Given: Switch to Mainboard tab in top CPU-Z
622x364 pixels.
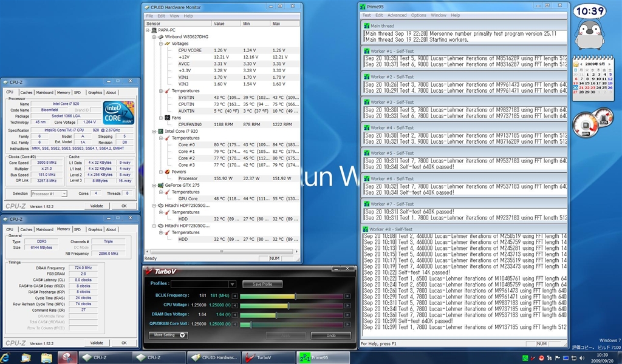Looking at the screenshot, I should point(44,92).
